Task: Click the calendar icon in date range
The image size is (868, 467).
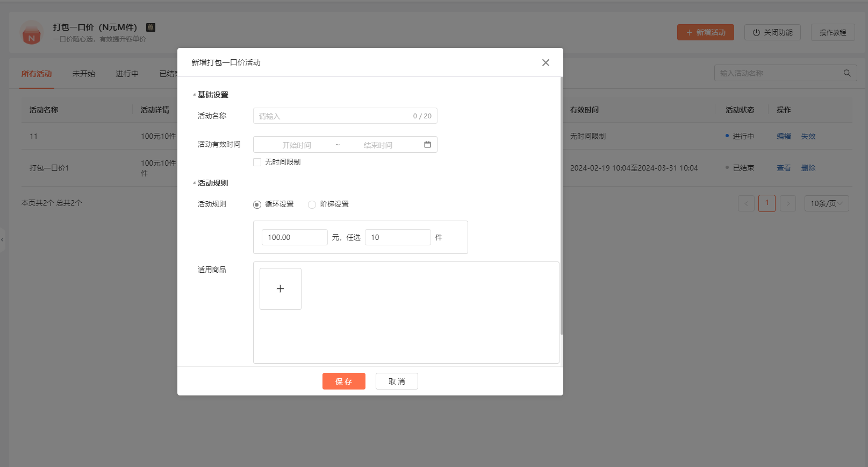Action: pos(427,145)
